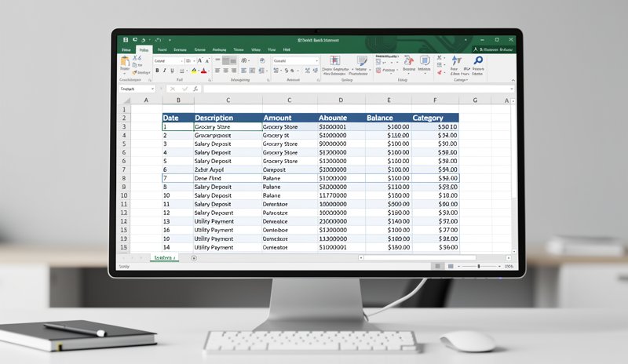Select row 8 header
The width and height of the screenshot is (628, 364).
124,178
